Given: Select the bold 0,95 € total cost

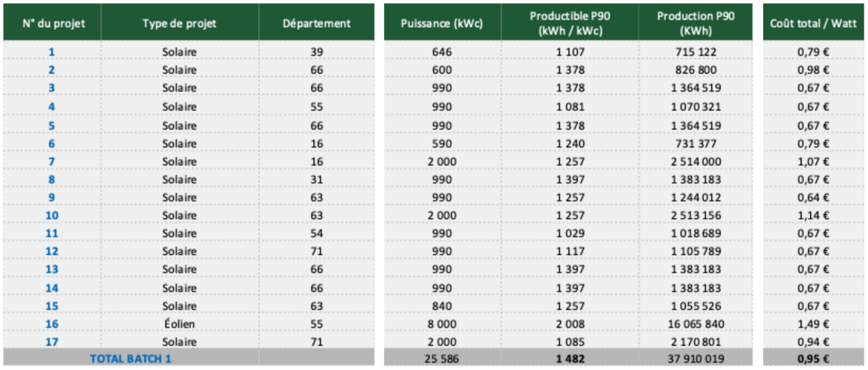Looking at the screenshot, I should (x=813, y=358).
